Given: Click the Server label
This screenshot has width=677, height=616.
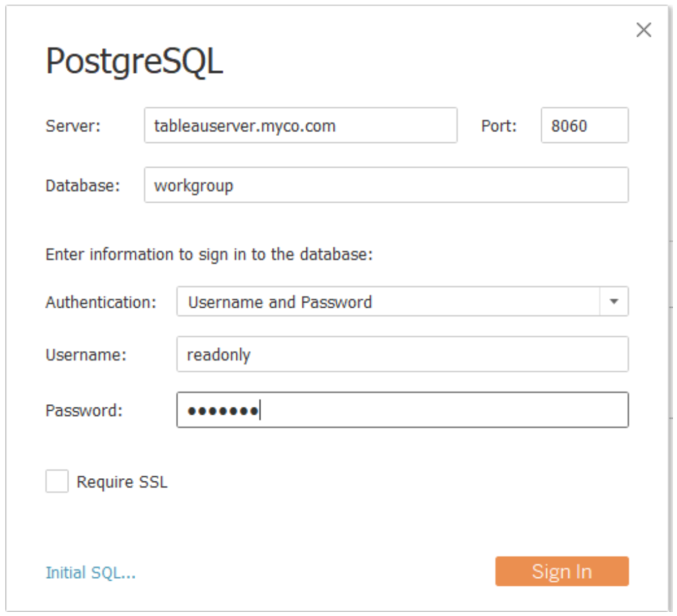Looking at the screenshot, I should pyautogui.click(x=73, y=126).
